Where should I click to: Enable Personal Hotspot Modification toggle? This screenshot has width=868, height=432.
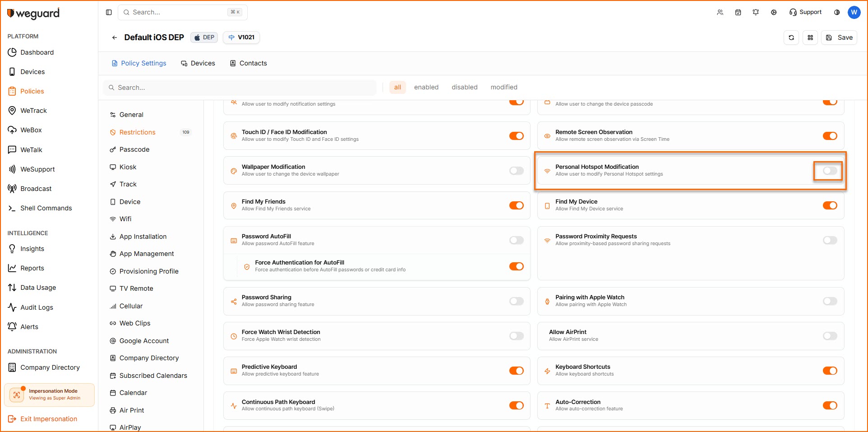pos(830,171)
